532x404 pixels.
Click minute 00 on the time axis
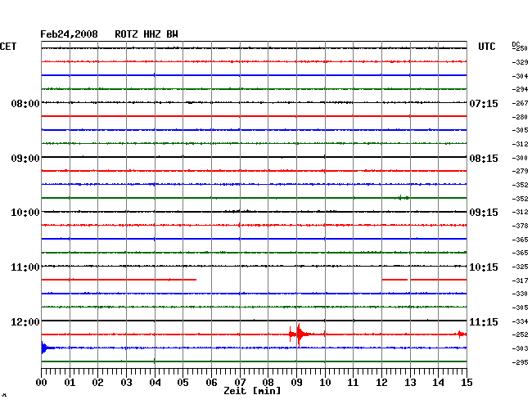click(x=41, y=383)
